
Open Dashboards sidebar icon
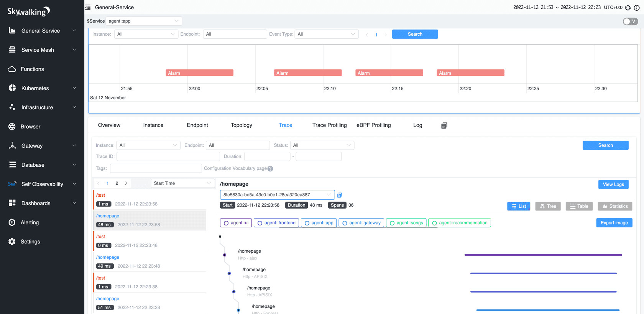click(12, 203)
